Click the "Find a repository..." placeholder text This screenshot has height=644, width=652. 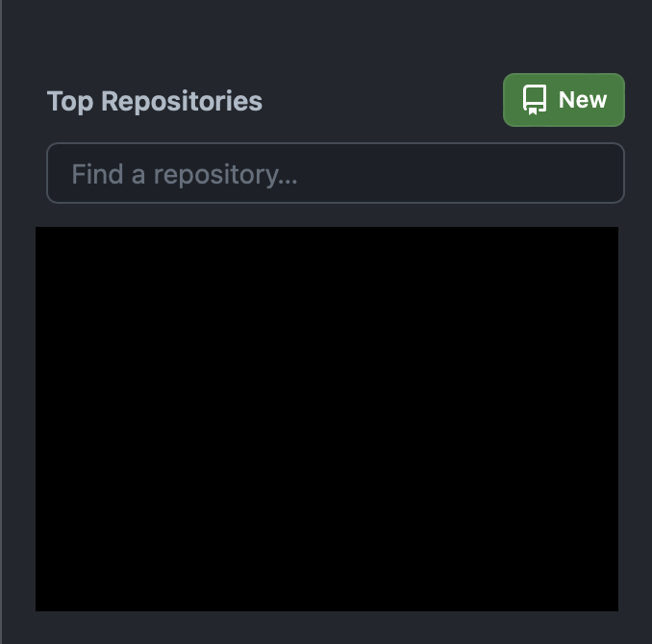pyautogui.click(x=185, y=174)
